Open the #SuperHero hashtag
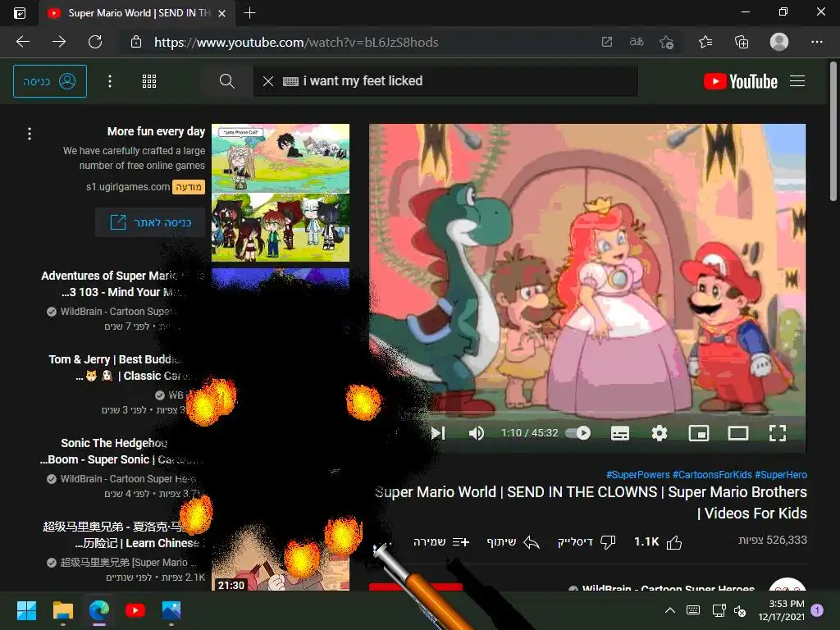Screen dimensions: 840x630 [x=781, y=475]
